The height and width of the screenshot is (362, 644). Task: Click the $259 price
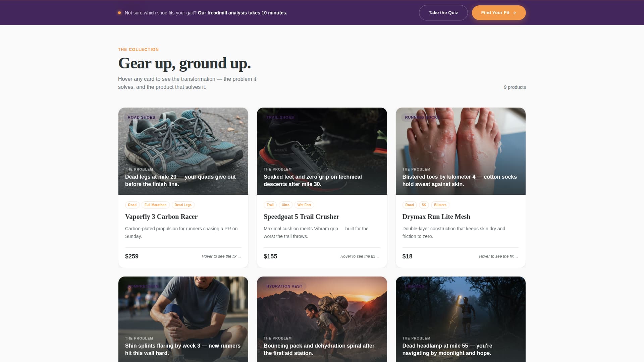tap(132, 256)
